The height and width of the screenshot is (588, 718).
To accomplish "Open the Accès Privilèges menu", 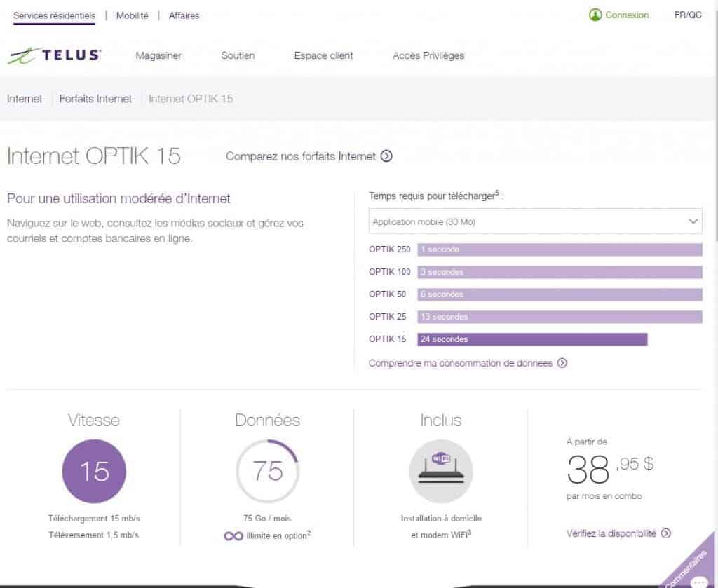I will (x=428, y=56).
